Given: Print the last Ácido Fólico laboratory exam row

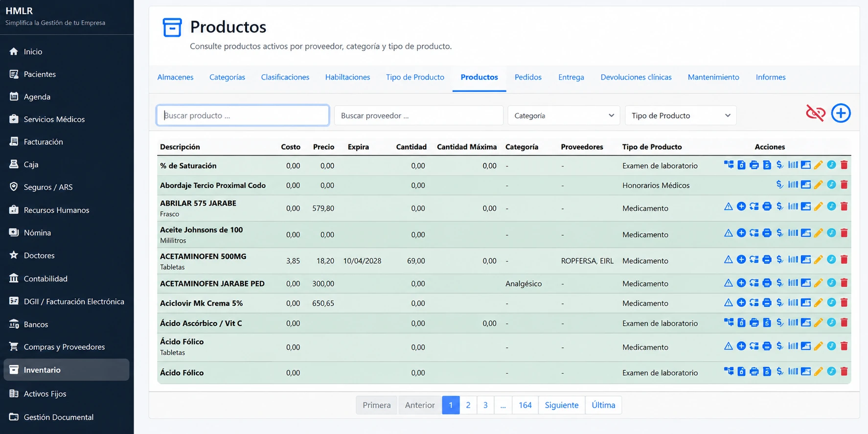Looking at the screenshot, I should coord(754,371).
